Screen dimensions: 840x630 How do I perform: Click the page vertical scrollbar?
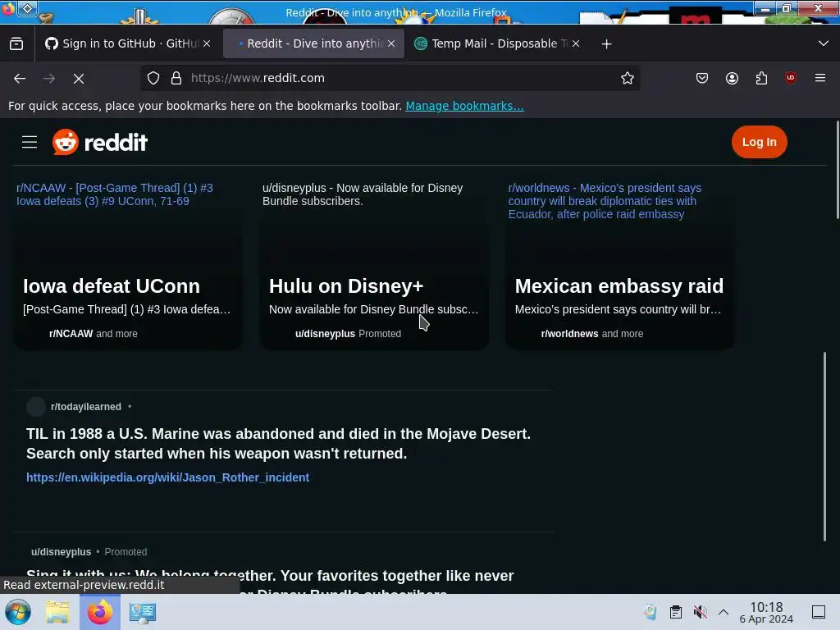(x=838, y=170)
